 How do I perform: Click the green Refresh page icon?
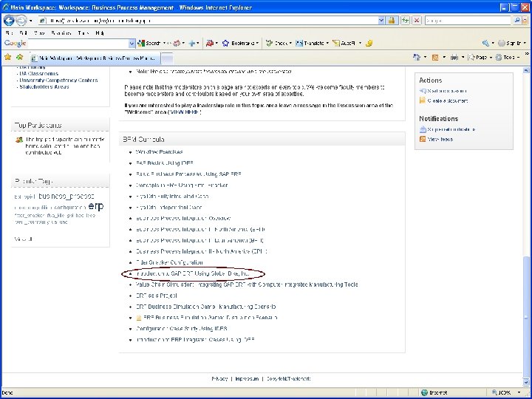point(405,21)
